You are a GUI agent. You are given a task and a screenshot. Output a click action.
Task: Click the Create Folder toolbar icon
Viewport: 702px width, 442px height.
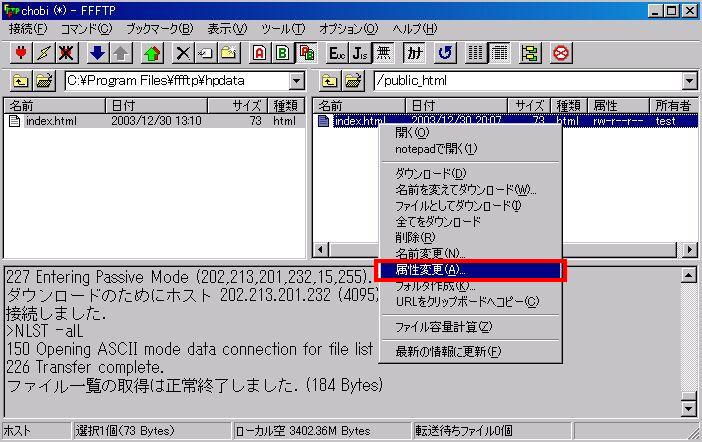point(229,53)
